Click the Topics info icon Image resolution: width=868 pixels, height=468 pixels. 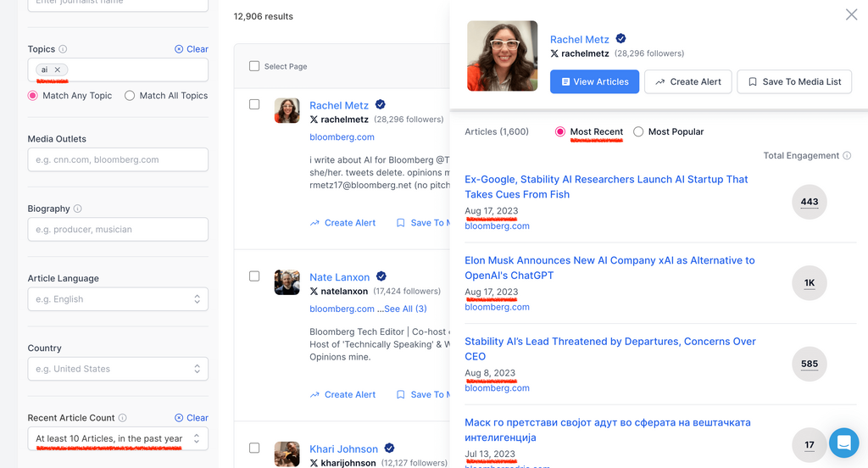pos(63,49)
